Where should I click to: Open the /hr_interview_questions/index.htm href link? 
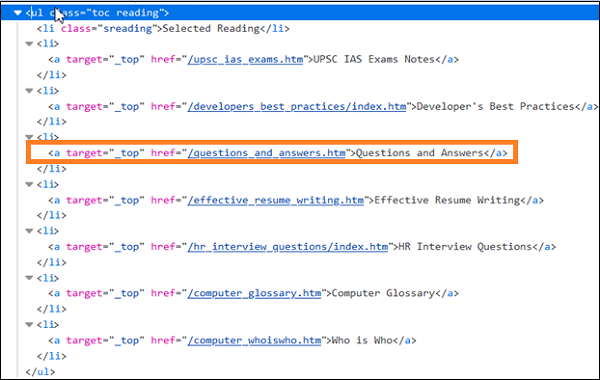click(288, 247)
